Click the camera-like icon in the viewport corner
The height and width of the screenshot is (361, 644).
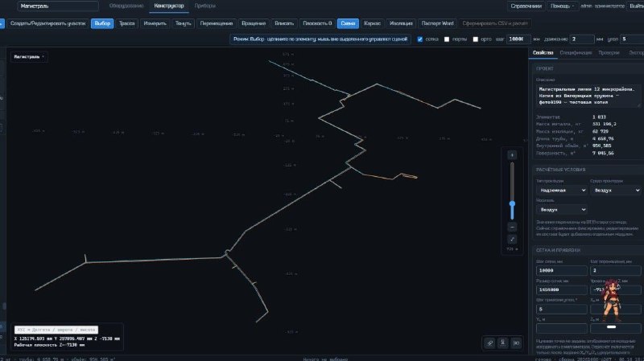pyautogui.click(x=516, y=343)
